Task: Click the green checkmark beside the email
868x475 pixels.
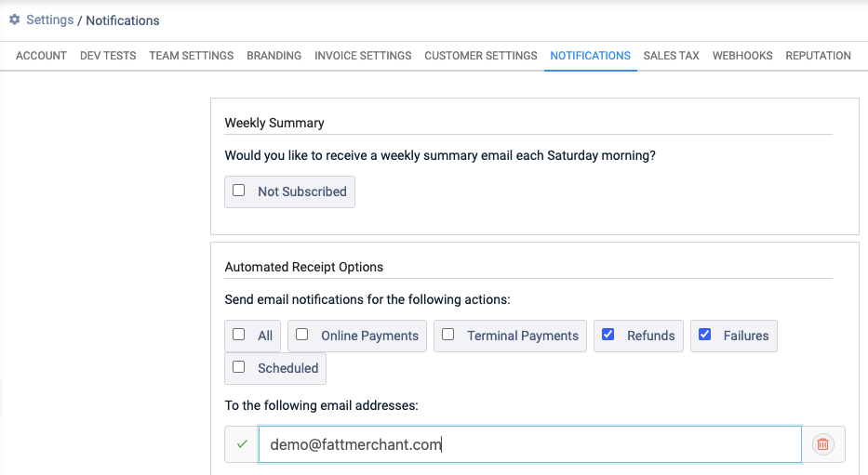Action: tap(242, 444)
